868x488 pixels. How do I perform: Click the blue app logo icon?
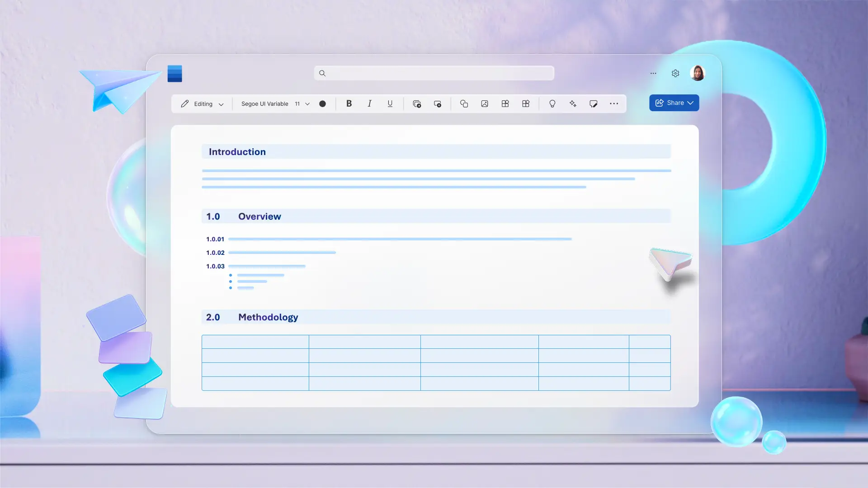[175, 73]
